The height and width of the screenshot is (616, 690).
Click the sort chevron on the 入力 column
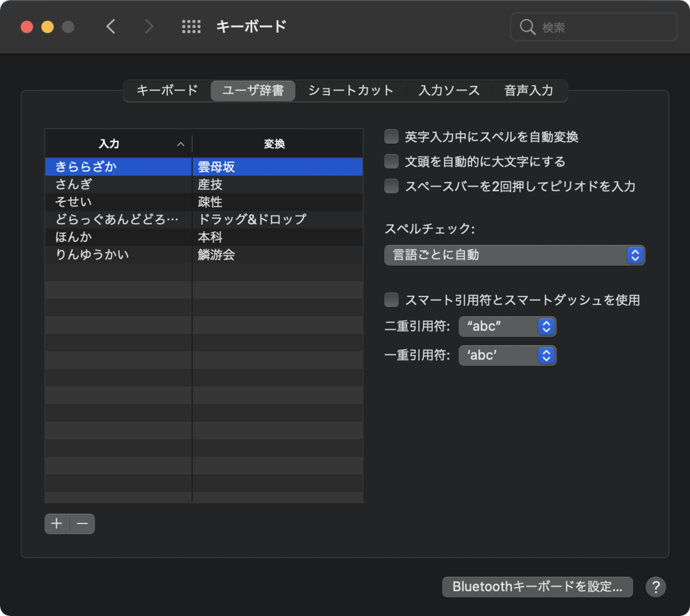[x=181, y=143]
